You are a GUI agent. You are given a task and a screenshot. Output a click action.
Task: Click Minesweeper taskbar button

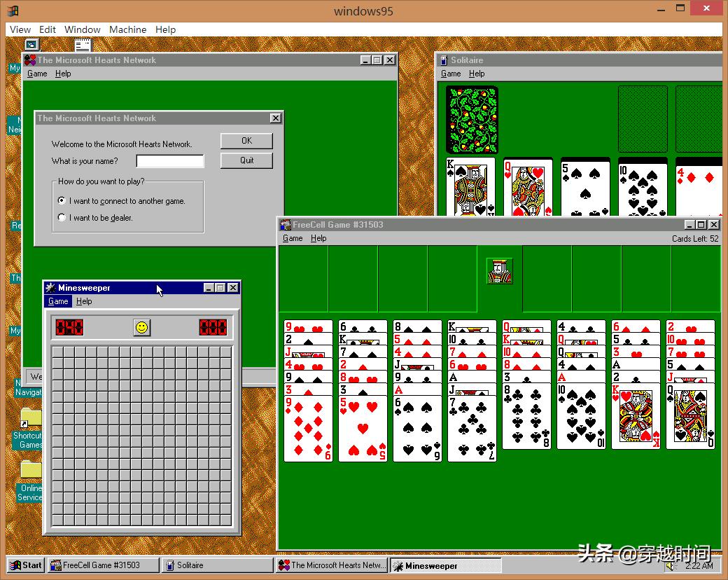[x=446, y=565]
